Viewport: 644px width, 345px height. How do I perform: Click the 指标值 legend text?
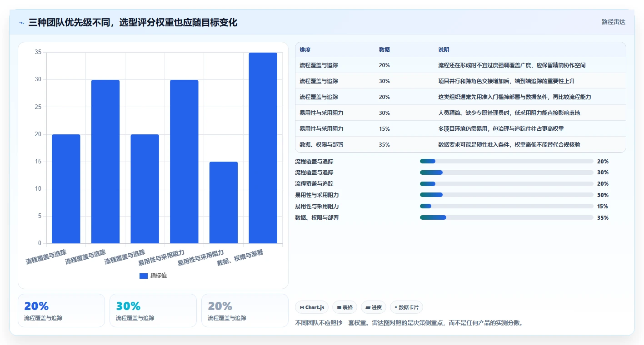[159, 276]
